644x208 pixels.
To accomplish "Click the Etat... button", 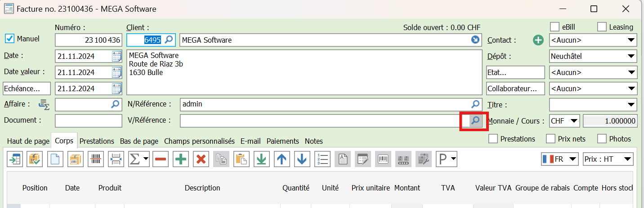I will 515,72.
